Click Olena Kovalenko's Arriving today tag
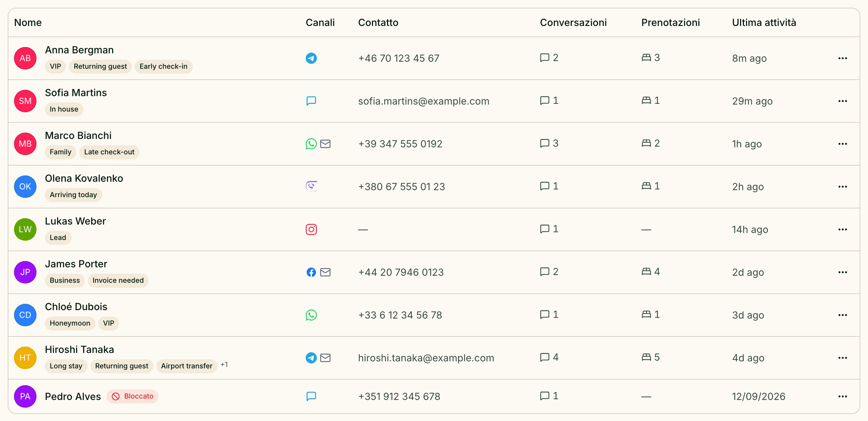The width and height of the screenshot is (868, 421). point(73,195)
